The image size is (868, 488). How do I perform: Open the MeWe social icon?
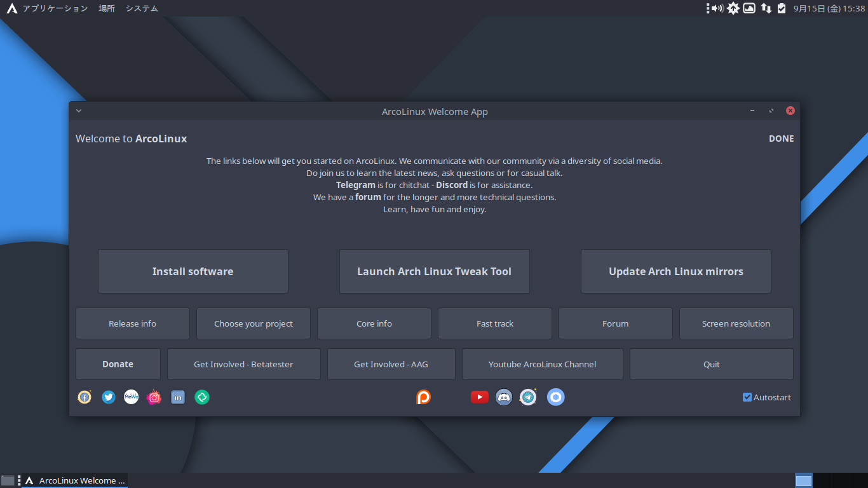[131, 397]
